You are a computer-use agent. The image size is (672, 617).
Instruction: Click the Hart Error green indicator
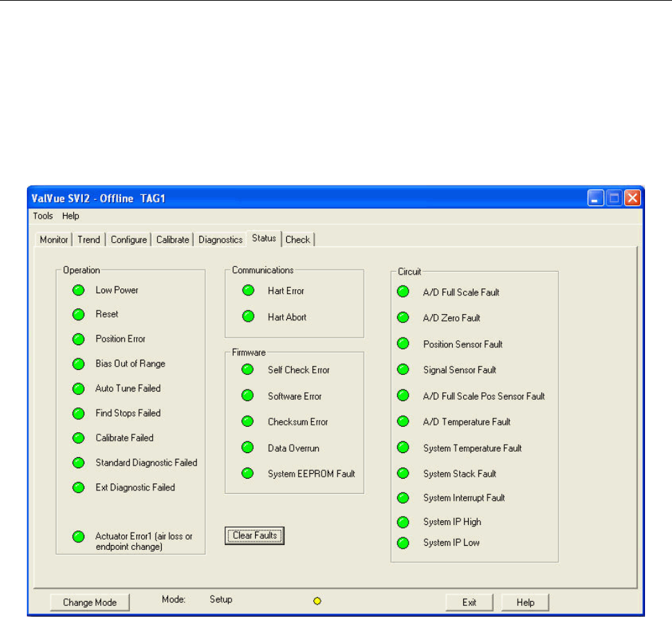point(248,291)
